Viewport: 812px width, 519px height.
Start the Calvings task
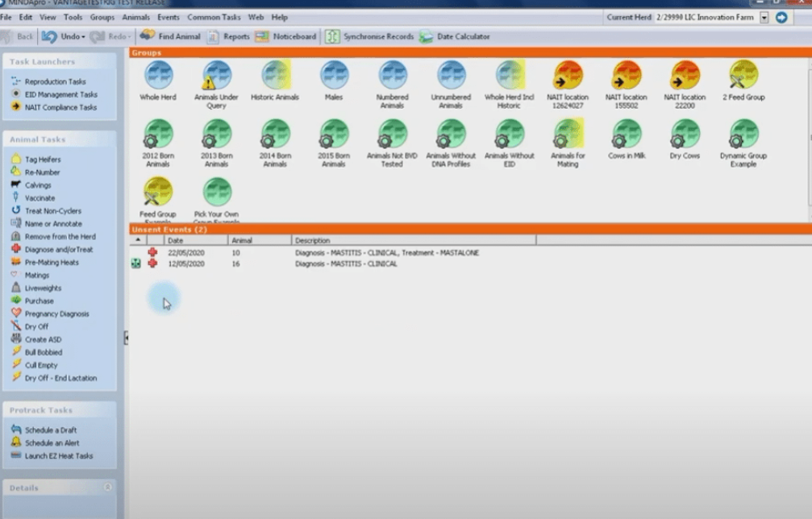31,185
